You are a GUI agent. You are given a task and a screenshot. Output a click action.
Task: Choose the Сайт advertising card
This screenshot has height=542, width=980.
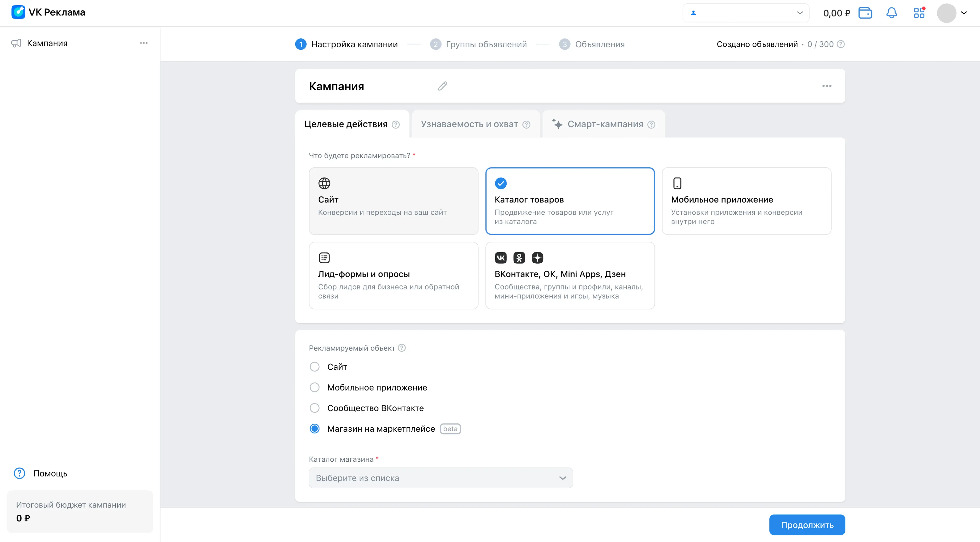tap(393, 201)
